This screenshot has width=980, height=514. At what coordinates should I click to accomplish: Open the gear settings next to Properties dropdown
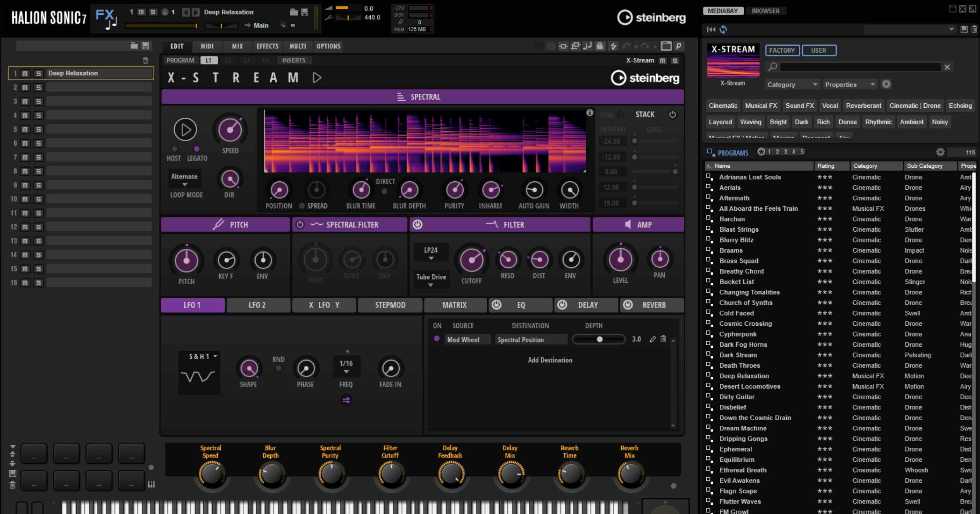[886, 84]
